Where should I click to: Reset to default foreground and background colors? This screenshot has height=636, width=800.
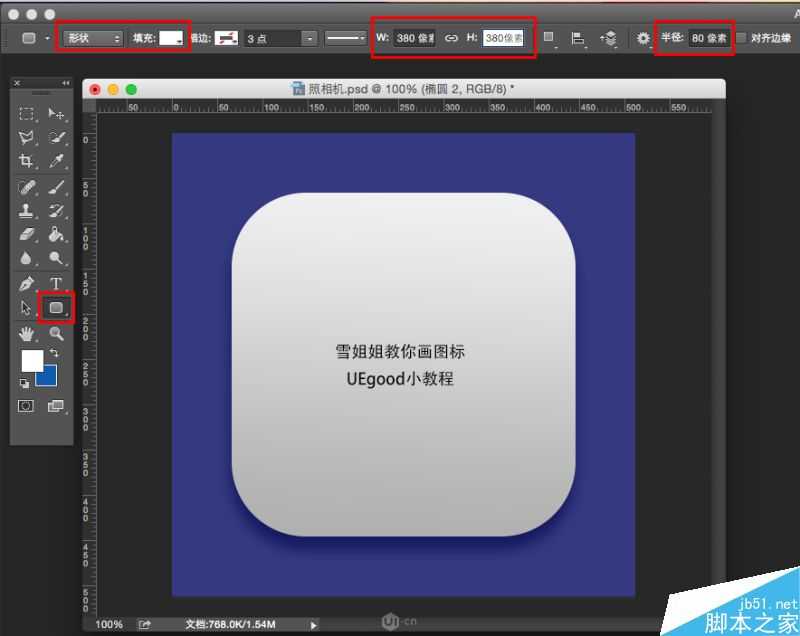(25, 381)
